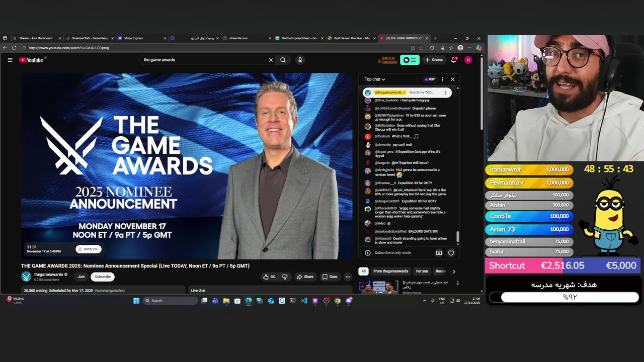The image size is (644, 362).
Task: Send a heart reaction in chat
Action: [451, 253]
